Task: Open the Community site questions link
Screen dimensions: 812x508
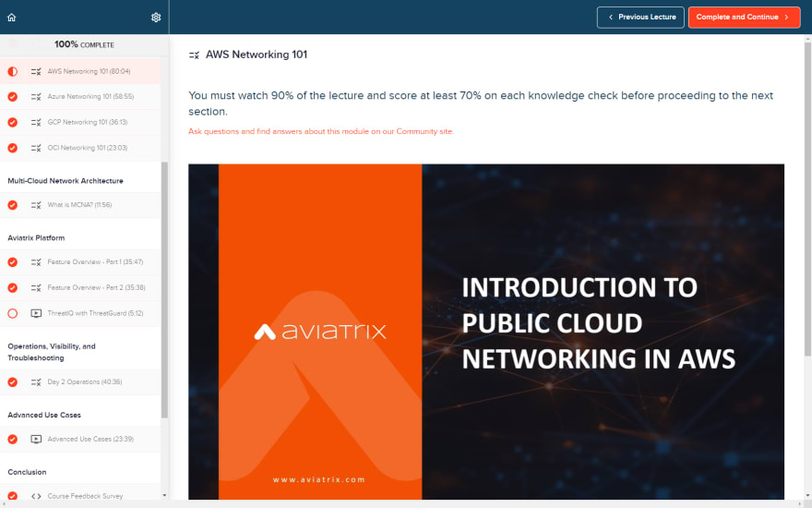Action: 321,132
